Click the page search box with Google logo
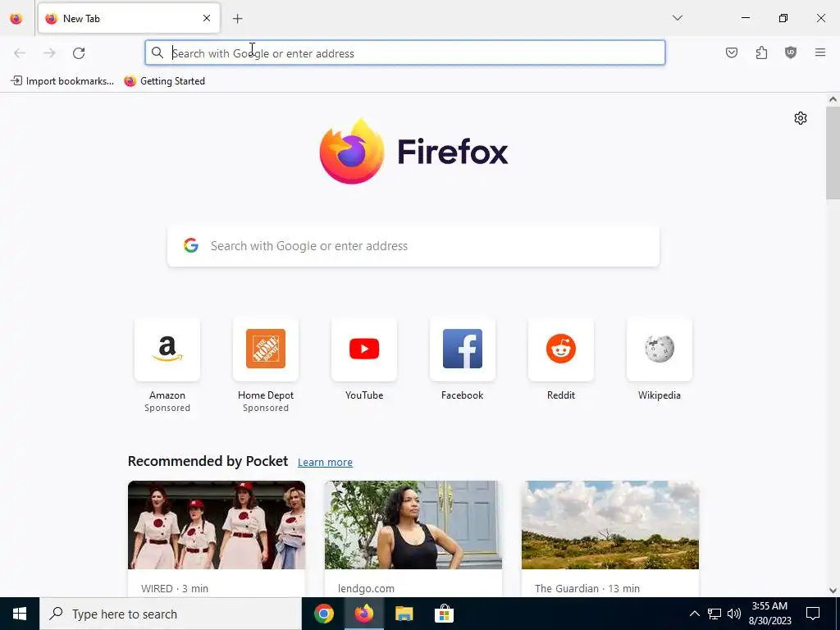This screenshot has height=630, width=840. tap(413, 246)
